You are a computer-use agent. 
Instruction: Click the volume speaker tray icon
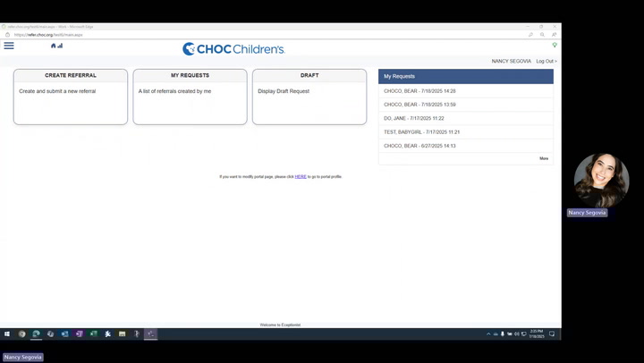tap(517, 333)
